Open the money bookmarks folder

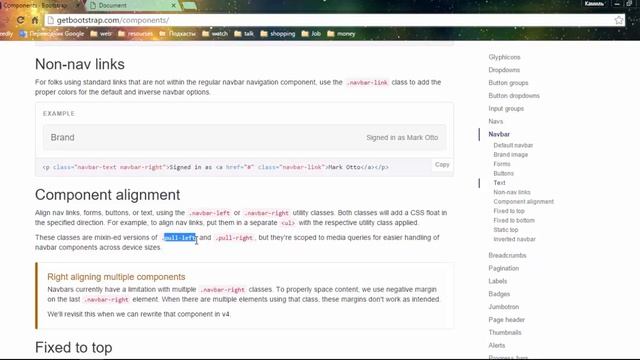pyautogui.click(x=341, y=34)
